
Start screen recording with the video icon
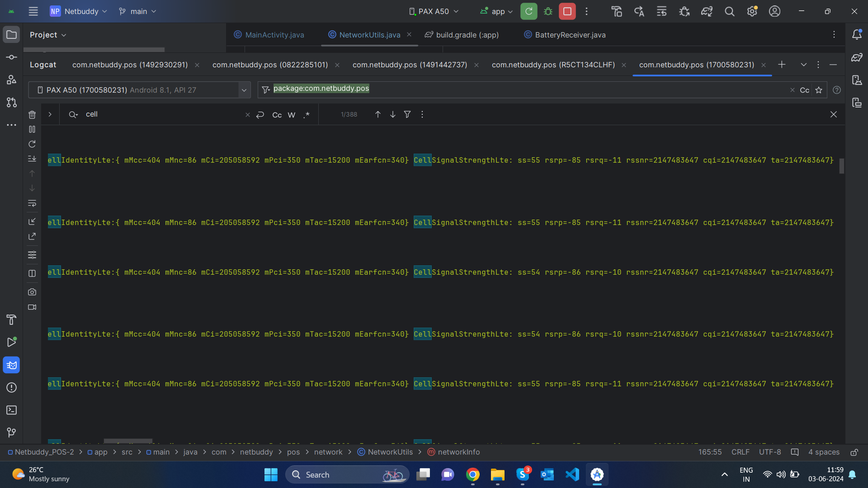pos(32,307)
